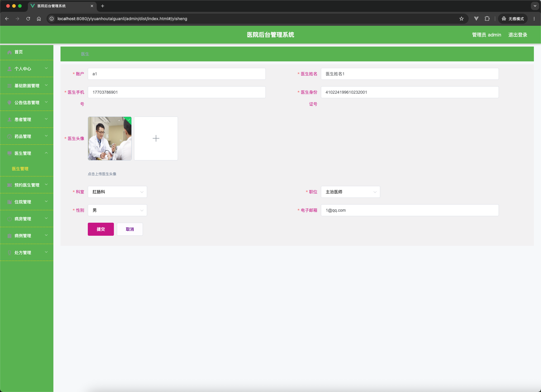The height and width of the screenshot is (392, 541).
Task: Expand the 病房管理 menu chevron
Action: pyautogui.click(x=46, y=219)
